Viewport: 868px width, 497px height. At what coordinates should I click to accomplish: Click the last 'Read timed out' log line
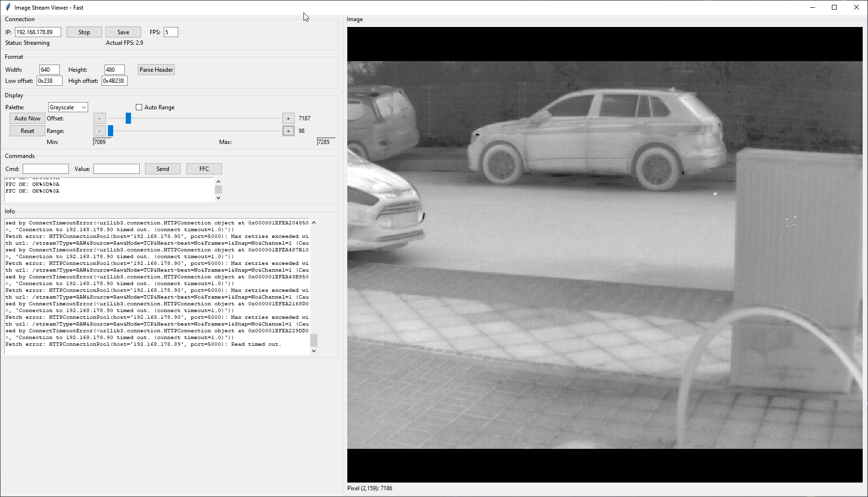point(143,344)
